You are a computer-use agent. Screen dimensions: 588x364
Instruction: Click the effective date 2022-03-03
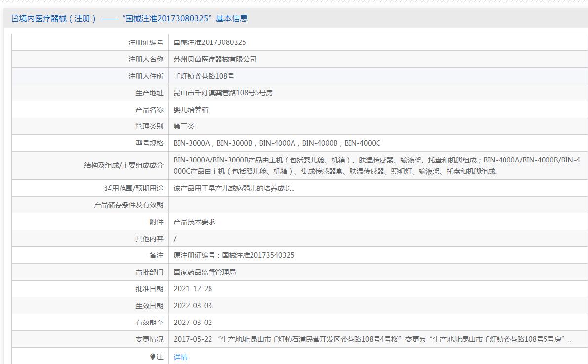193,306
